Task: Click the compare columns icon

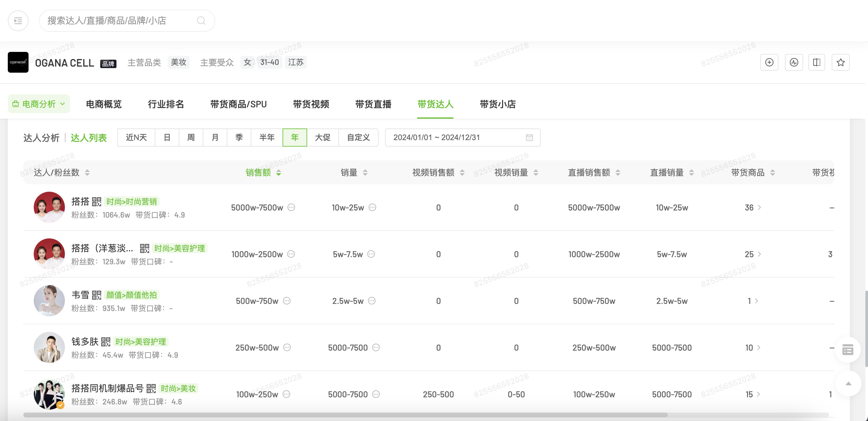Action: 816,62
